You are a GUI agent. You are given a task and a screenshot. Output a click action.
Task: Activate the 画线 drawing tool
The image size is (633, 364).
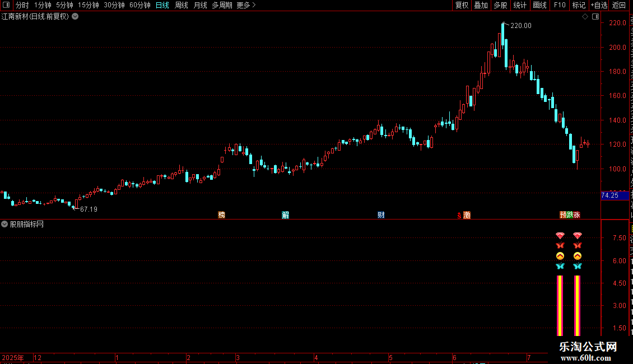pos(539,5)
